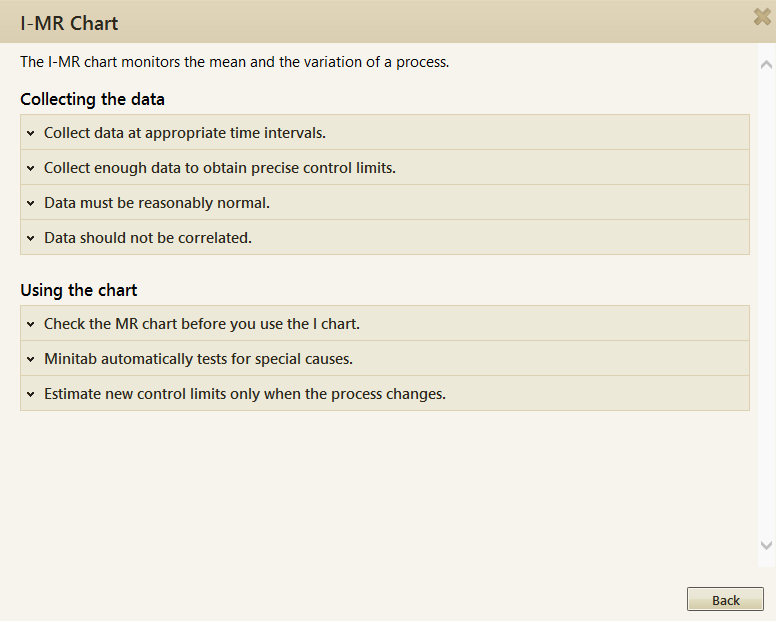Click the 'I-MR Chart' title header
The height and width of the screenshot is (621, 776).
(x=69, y=22)
